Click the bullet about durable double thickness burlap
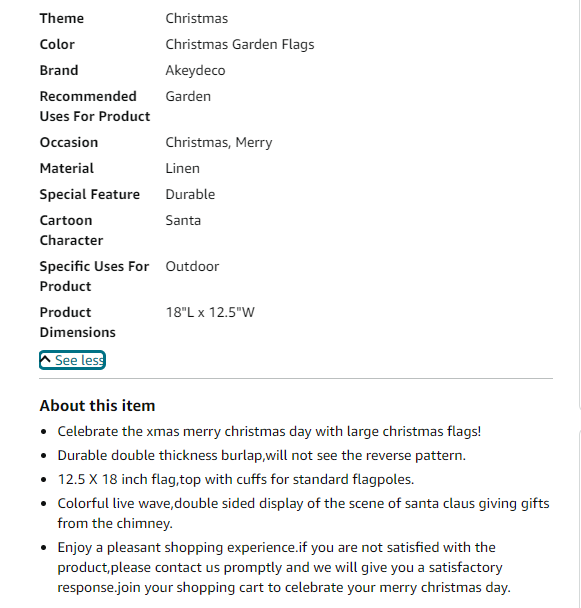Screen dimensions: 581x608 (x=261, y=455)
